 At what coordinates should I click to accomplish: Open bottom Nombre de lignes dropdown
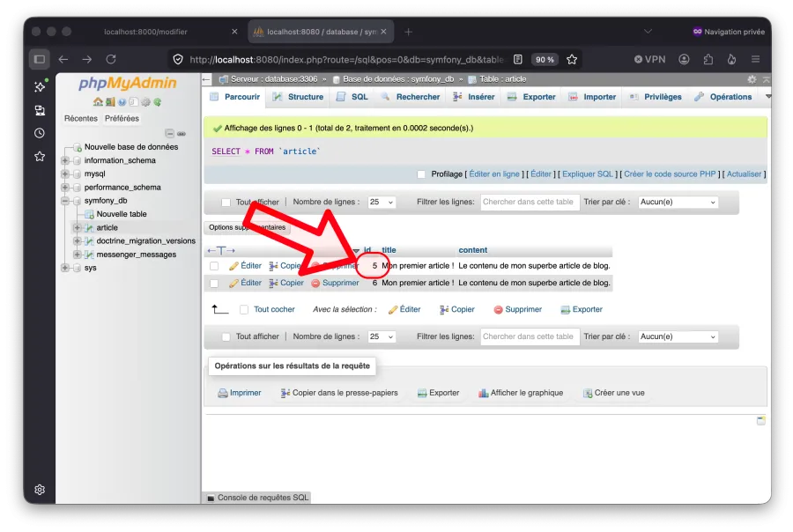pyautogui.click(x=382, y=336)
